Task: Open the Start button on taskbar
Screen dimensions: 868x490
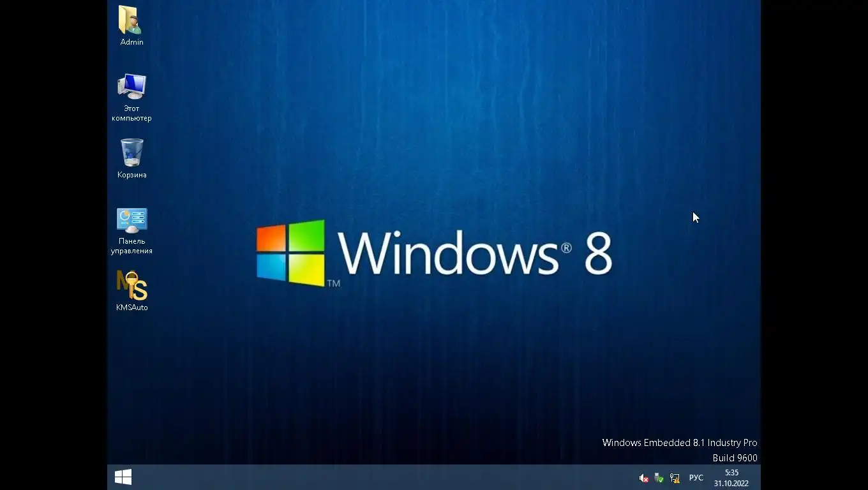Action: [123, 477]
